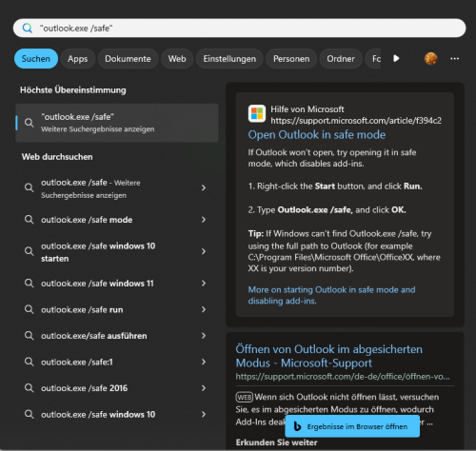Image resolution: width=476 pixels, height=451 pixels.
Task: Click the search magnifier icon in search box
Action: pyautogui.click(x=28, y=29)
